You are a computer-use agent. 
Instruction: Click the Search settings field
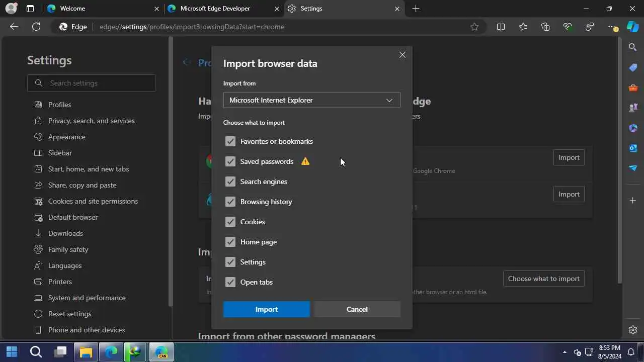click(x=92, y=83)
